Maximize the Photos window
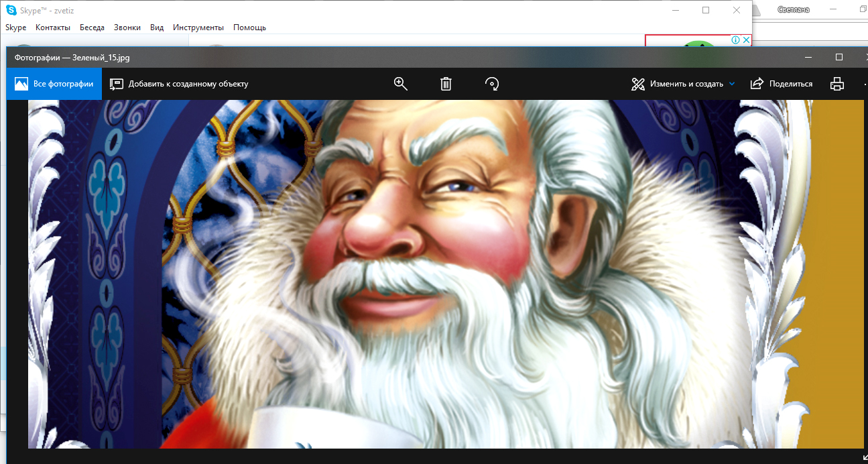 point(839,57)
